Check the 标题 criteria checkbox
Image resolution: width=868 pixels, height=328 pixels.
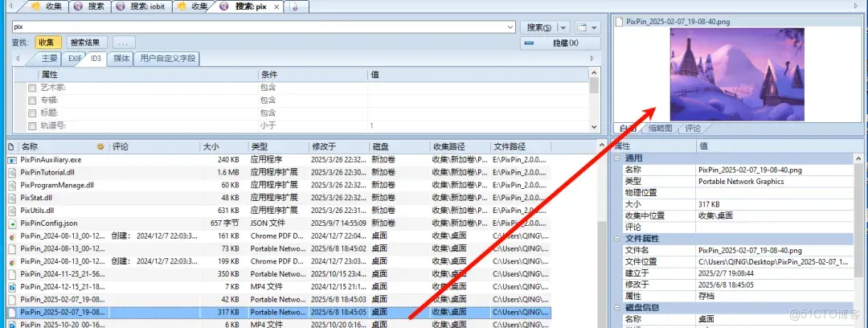pyautogui.click(x=32, y=113)
